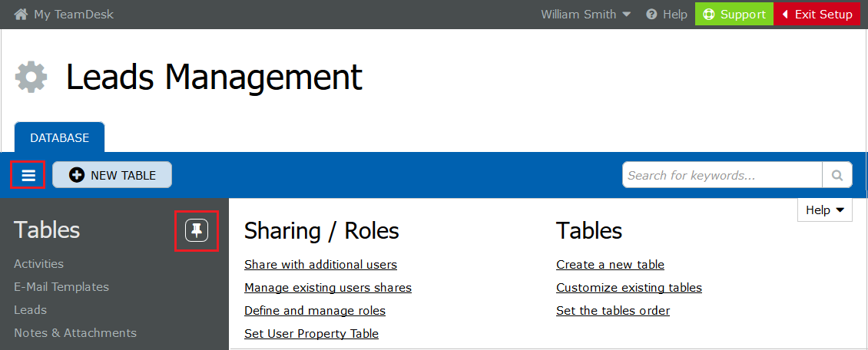Viewport: 868px width, 350px height.
Task: Click the plus icon on NEW TABLE
Action: 77,175
